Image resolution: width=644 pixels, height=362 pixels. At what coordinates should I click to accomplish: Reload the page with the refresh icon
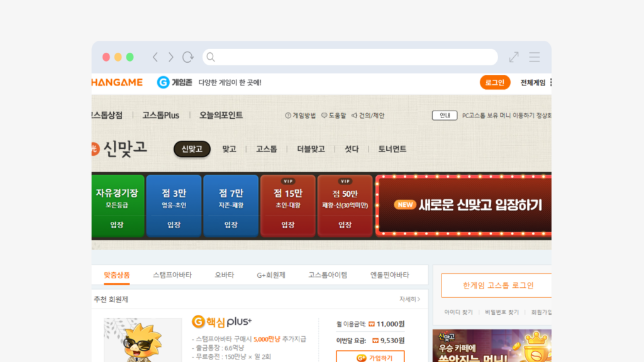(188, 57)
